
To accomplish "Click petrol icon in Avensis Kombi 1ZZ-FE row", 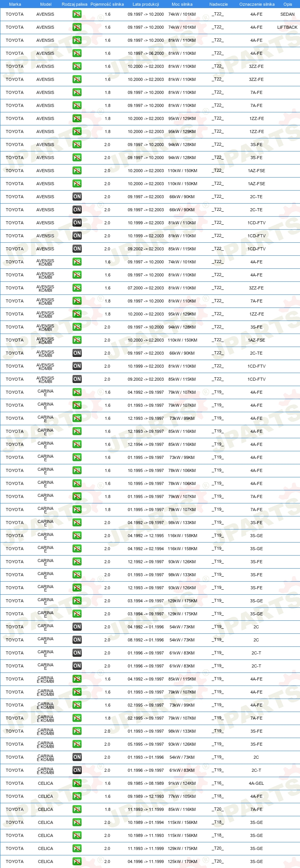I will point(77,314).
